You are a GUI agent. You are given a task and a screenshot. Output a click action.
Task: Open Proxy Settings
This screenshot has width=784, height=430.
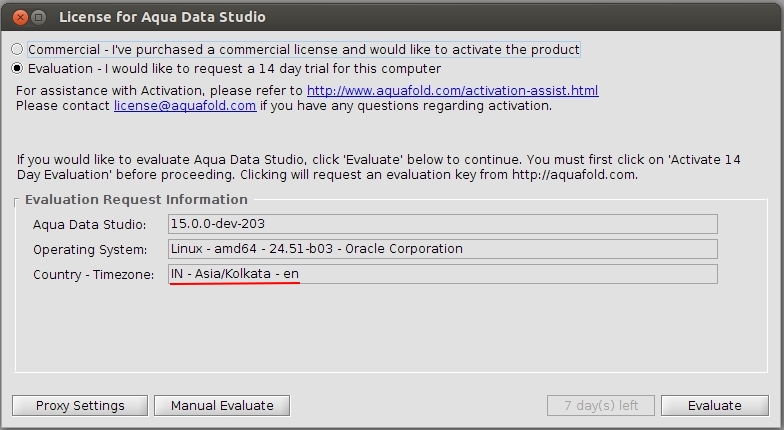coord(80,405)
